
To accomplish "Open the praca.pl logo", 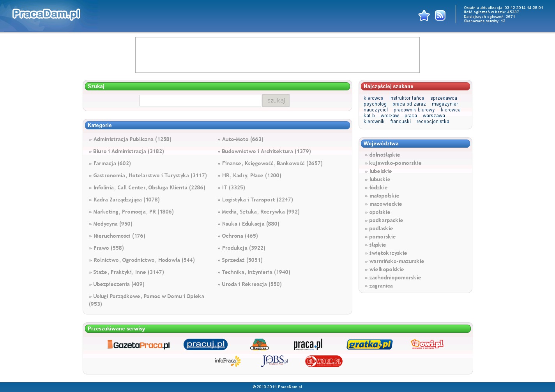I will (x=308, y=345).
